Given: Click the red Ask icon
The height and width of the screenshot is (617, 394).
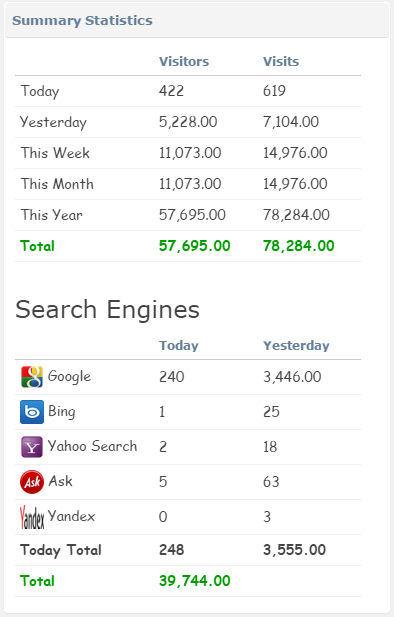Looking at the screenshot, I should click(32, 482).
